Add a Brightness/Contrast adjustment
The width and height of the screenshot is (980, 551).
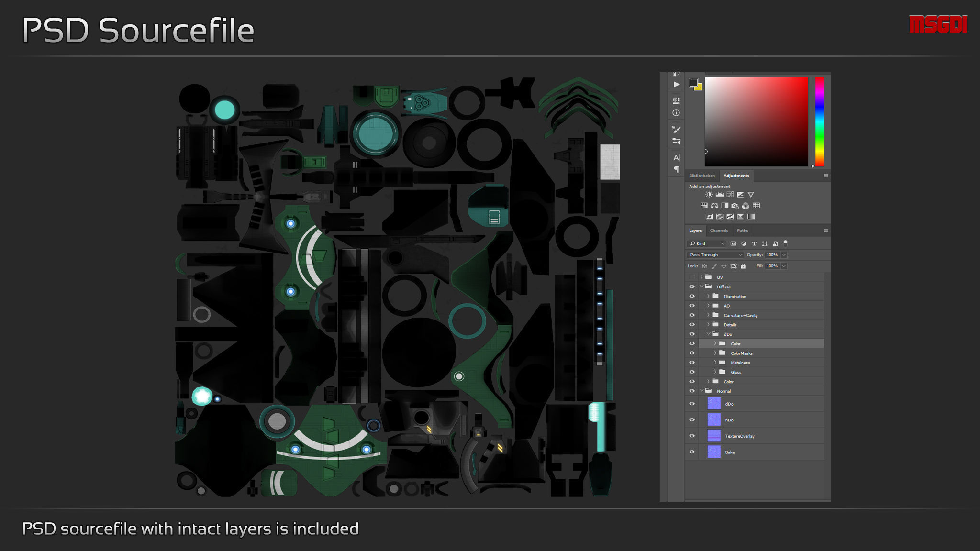[709, 195]
